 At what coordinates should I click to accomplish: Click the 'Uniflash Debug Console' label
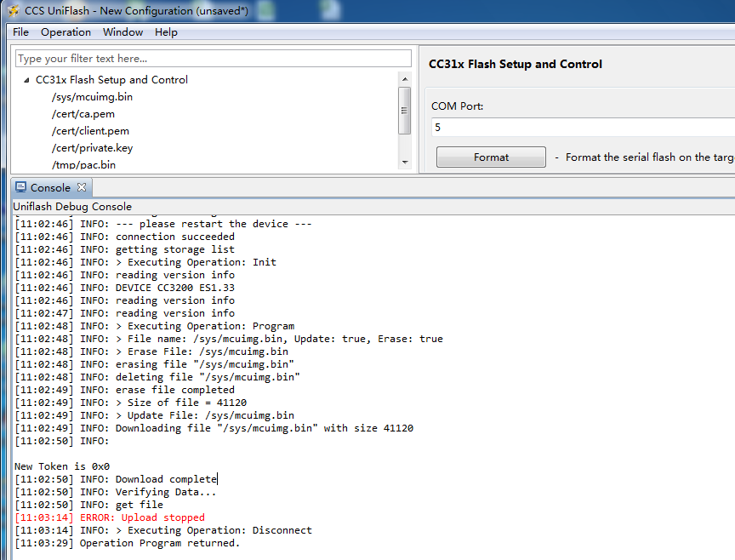coord(72,206)
